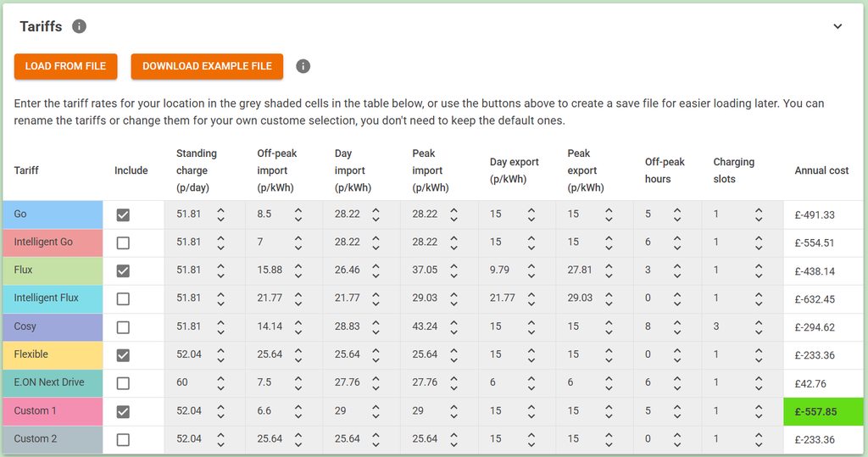The image size is (868, 457).
Task: Click Custom 1 off-peak import value field
Action: (x=271, y=411)
